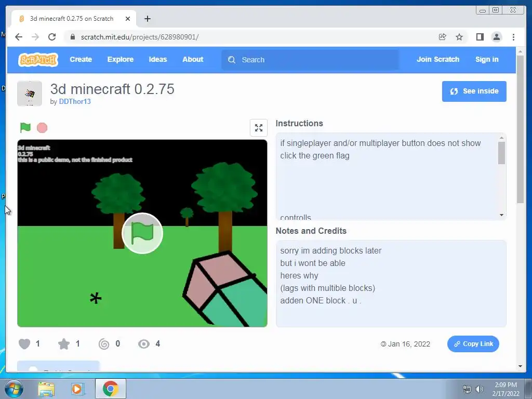Click the search magnifier icon

pos(232,60)
